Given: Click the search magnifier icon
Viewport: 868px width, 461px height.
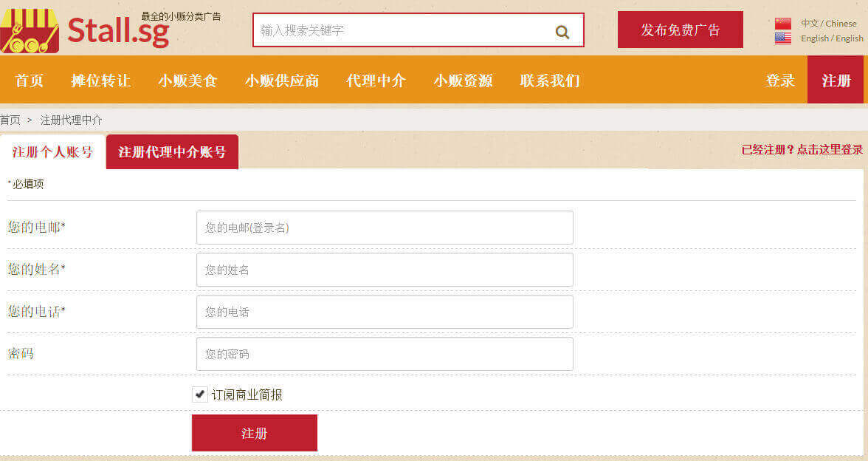Looking at the screenshot, I should [x=562, y=32].
